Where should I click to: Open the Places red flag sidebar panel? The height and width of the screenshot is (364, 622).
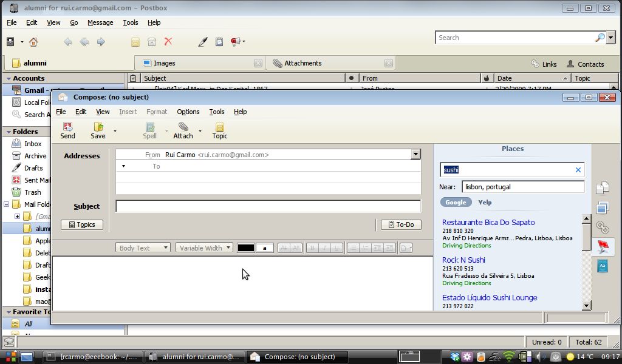coord(603,247)
